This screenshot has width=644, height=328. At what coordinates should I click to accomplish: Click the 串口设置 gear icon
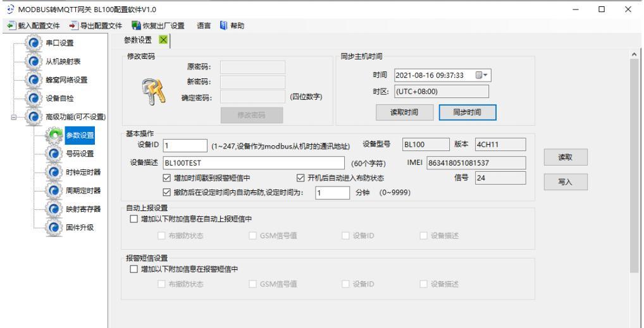pos(34,43)
